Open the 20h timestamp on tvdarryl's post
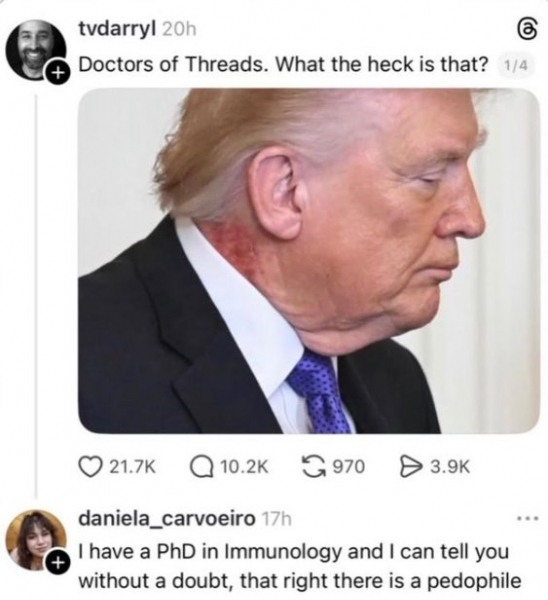The width and height of the screenshot is (548, 600). [179, 29]
